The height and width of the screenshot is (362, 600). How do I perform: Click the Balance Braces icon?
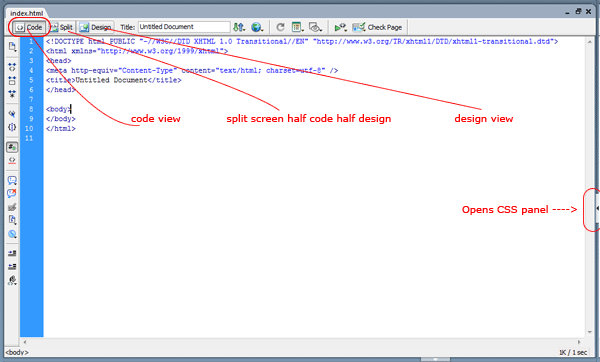pyautogui.click(x=12, y=127)
